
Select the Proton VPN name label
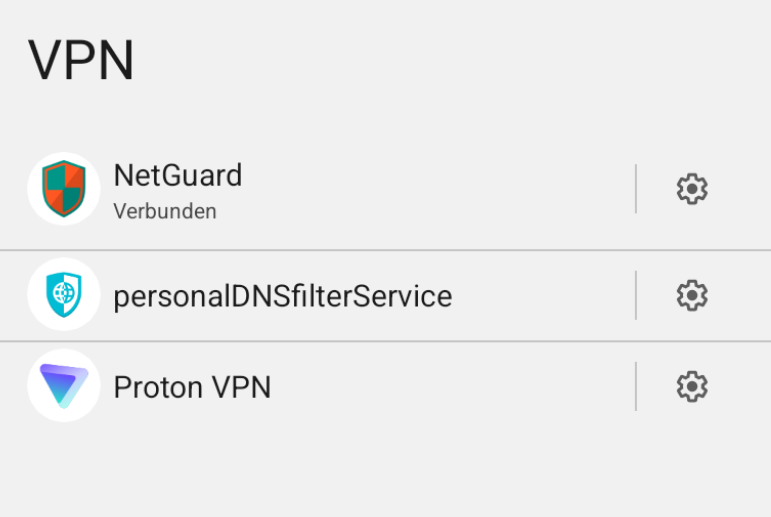[x=192, y=387]
